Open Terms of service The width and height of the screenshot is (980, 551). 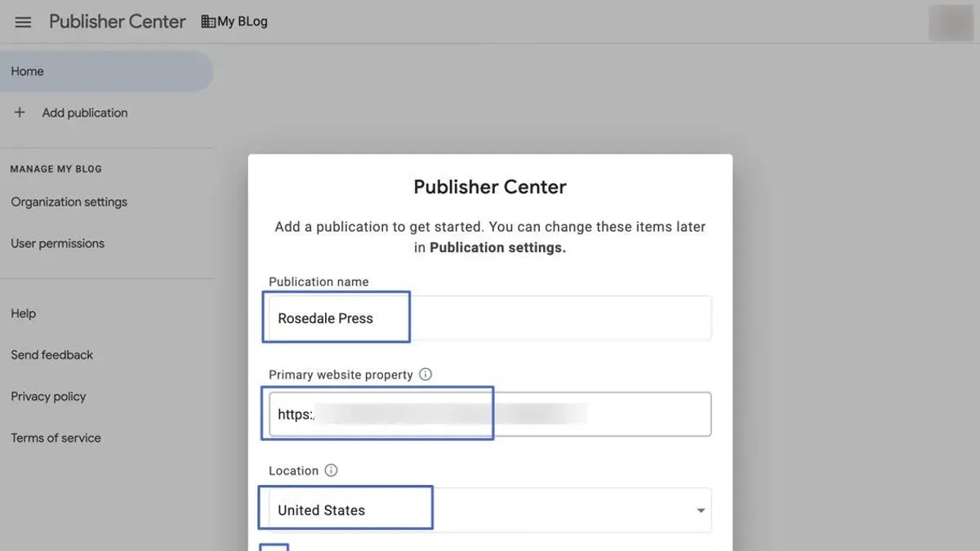[x=56, y=438]
